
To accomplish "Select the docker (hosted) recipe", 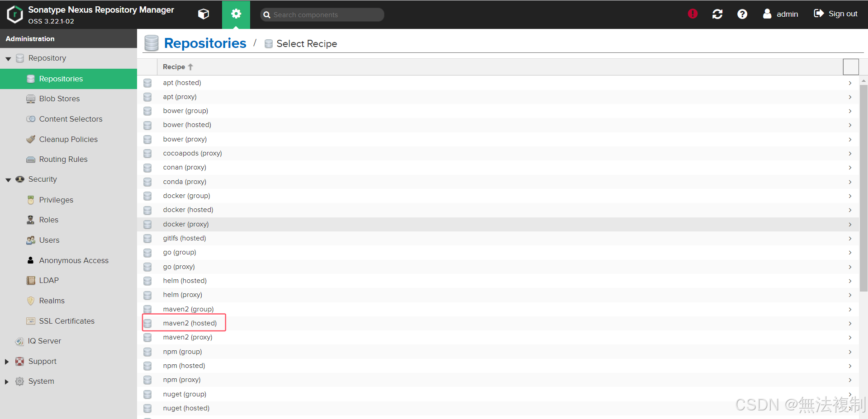I will pos(498,210).
